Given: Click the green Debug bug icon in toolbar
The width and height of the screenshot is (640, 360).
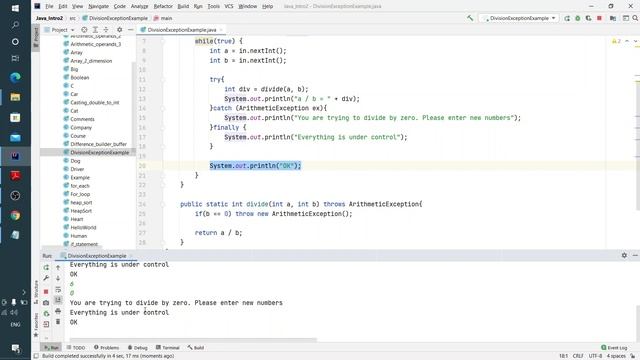Looking at the screenshot, I should pyautogui.click(x=578, y=18).
